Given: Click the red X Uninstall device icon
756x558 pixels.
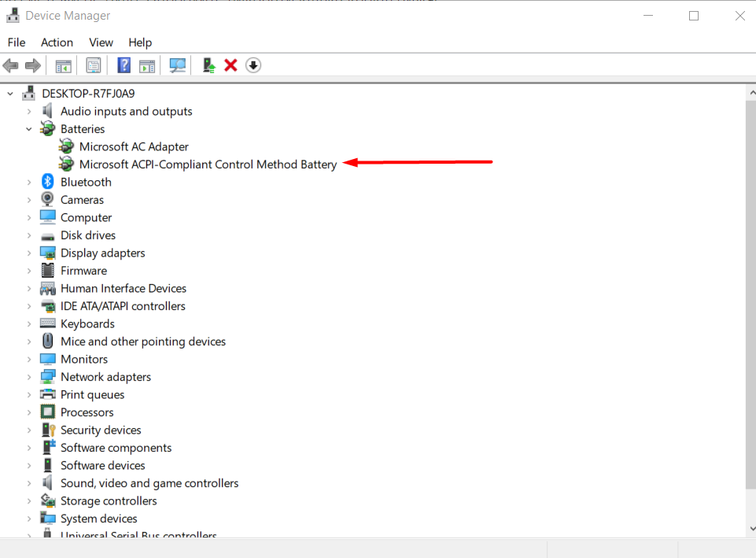Looking at the screenshot, I should point(230,65).
